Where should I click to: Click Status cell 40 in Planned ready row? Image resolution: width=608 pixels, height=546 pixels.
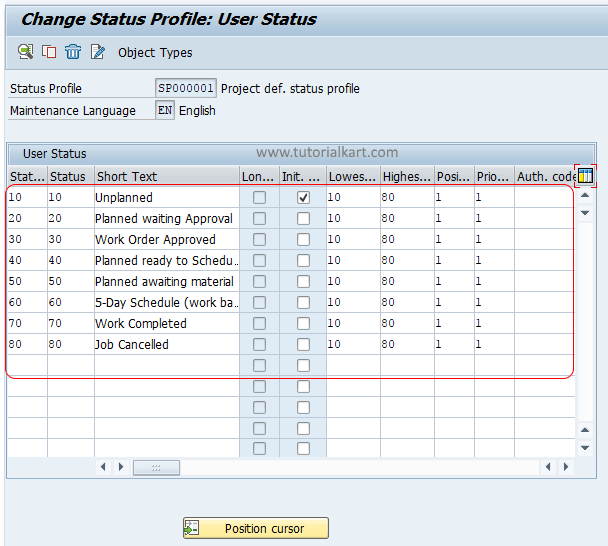[71, 260]
